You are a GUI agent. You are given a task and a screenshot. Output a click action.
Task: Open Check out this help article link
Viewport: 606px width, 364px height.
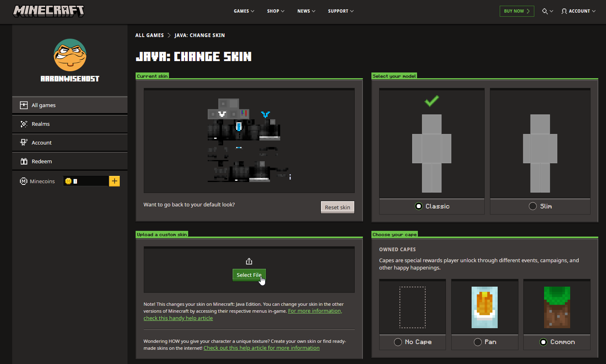coord(261,348)
